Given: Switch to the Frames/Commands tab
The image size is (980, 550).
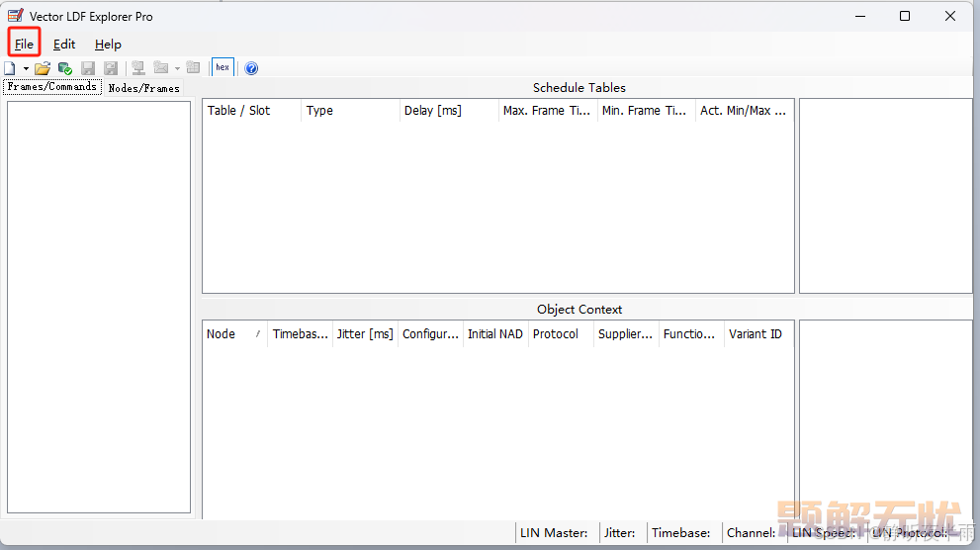Looking at the screenshot, I should tap(51, 87).
